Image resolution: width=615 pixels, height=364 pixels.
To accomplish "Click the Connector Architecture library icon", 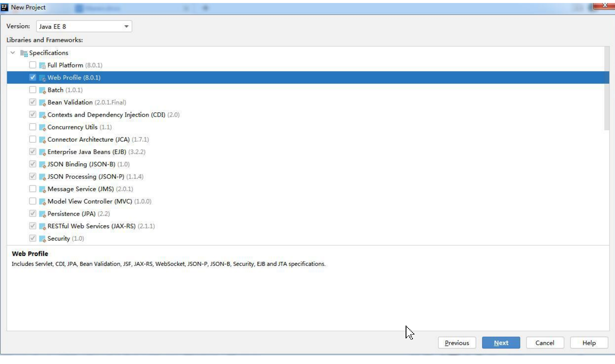I will (42, 140).
